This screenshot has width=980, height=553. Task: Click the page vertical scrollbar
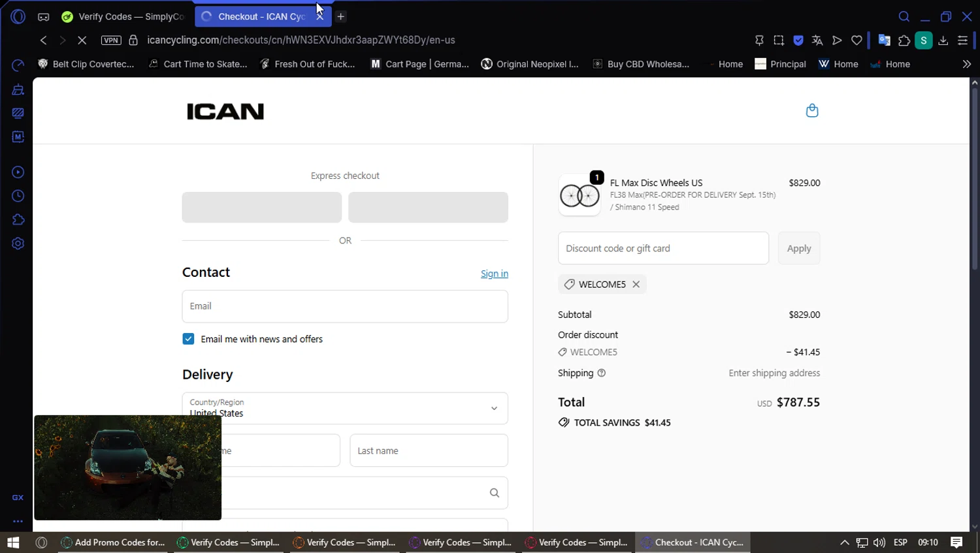pos(975,178)
